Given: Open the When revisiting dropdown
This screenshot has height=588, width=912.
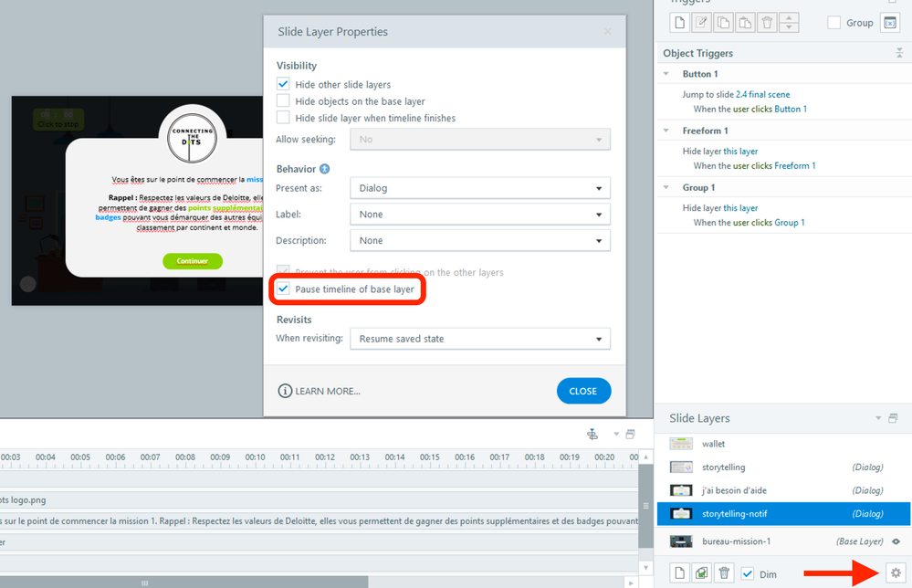Looking at the screenshot, I should (480, 339).
